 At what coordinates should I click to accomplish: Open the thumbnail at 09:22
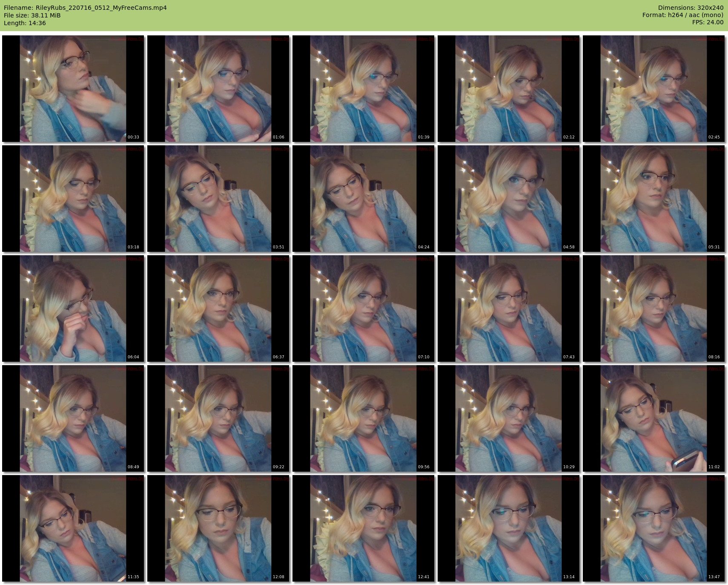coord(218,418)
